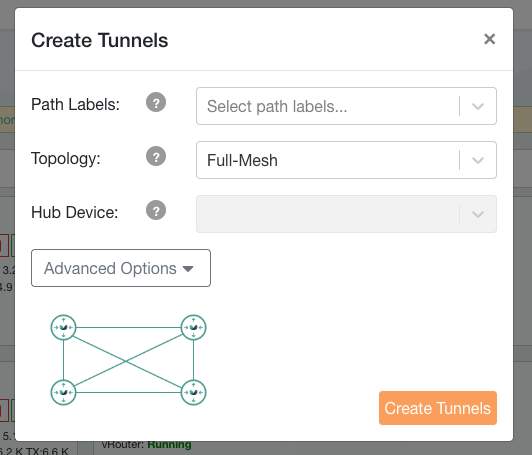Image resolution: width=532 pixels, height=455 pixels.
Task: Click the vRouter Running status text
Action: (146, 444)
